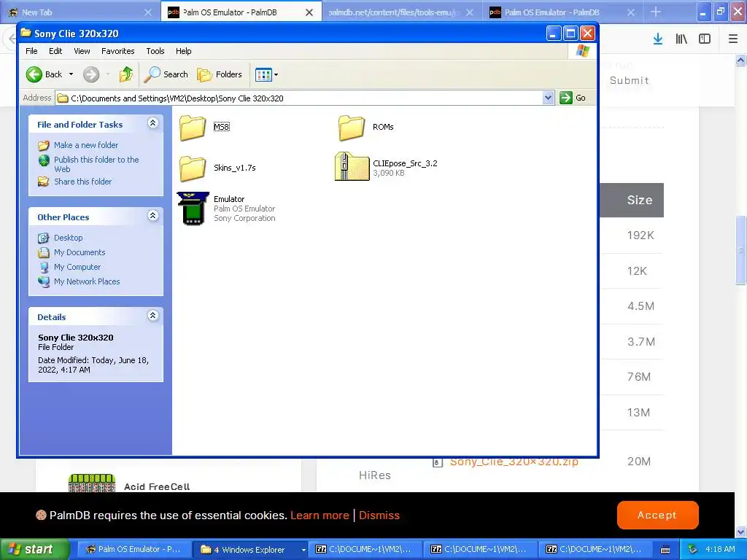The image size is (747, 560).
Task: Select the Skins_v1.7s folder icon
Action: click(193, 168)
